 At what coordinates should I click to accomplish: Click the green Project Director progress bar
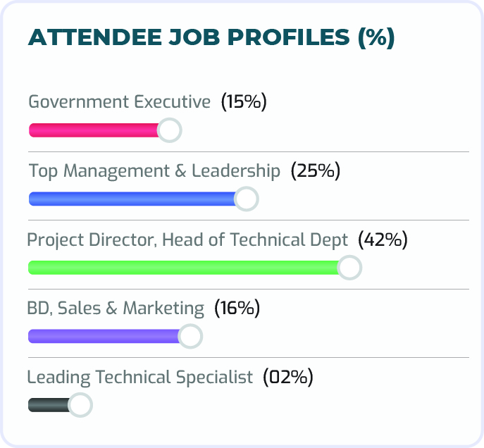[x=183, y=268]
